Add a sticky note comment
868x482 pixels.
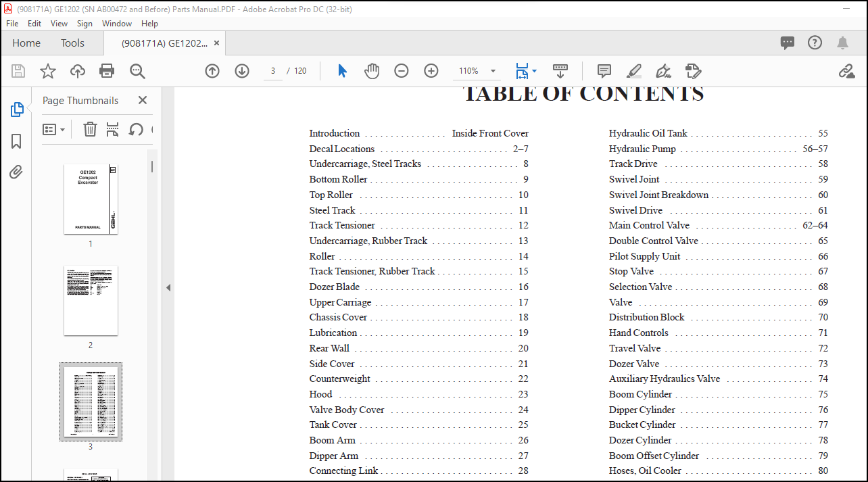point(604,71)
